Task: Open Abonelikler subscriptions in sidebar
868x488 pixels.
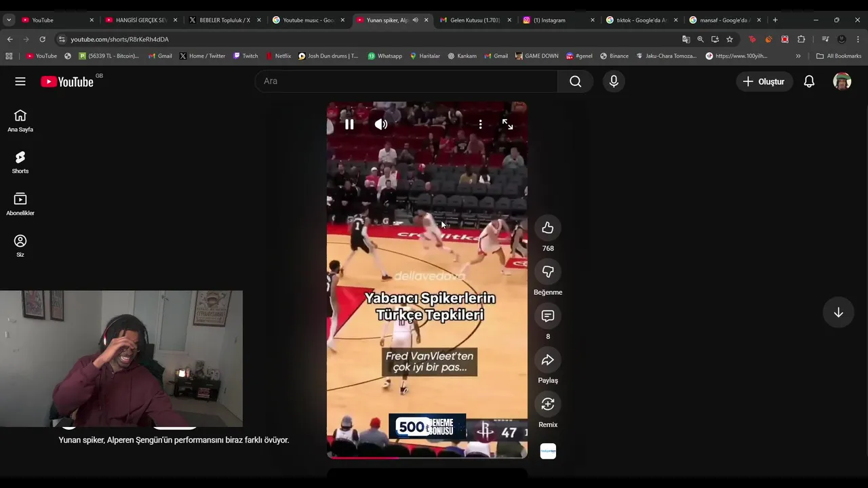Action: pos(20,204)
